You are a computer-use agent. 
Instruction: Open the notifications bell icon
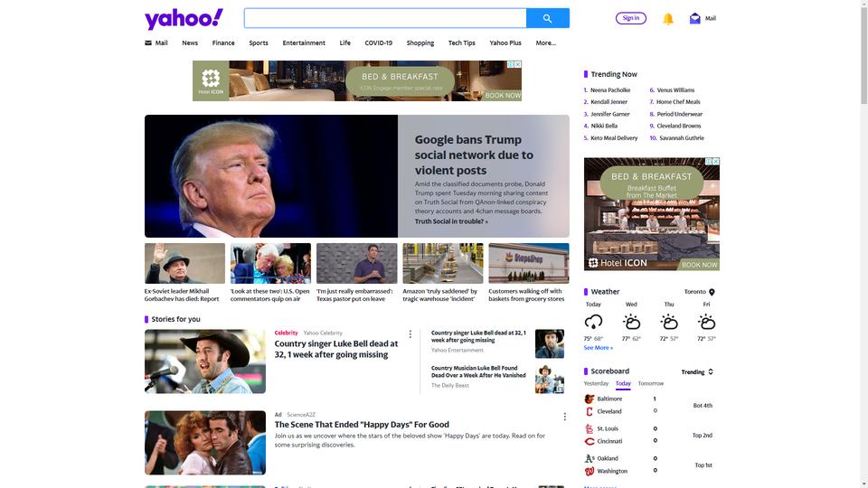tap(668, 19)
